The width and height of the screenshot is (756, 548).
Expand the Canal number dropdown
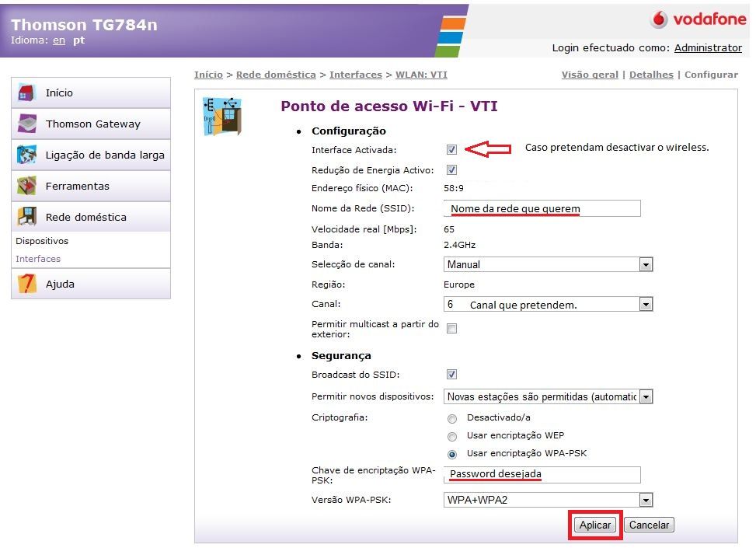(x=645, y=305)
